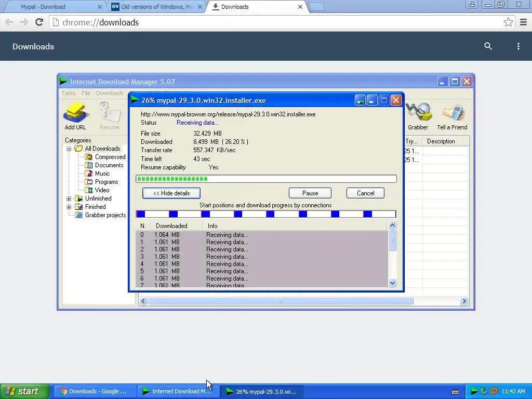Click the Chrome bookmark star icon

(508, 22)
